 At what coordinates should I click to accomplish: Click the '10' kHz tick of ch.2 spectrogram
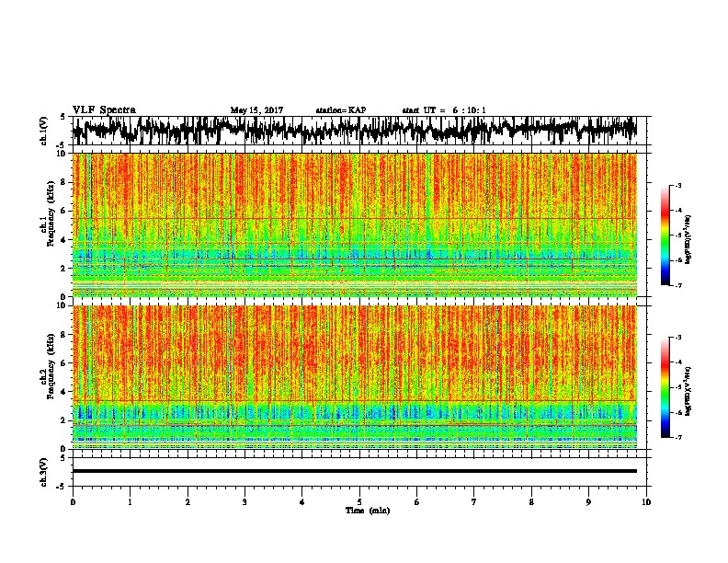coord(63,305)
